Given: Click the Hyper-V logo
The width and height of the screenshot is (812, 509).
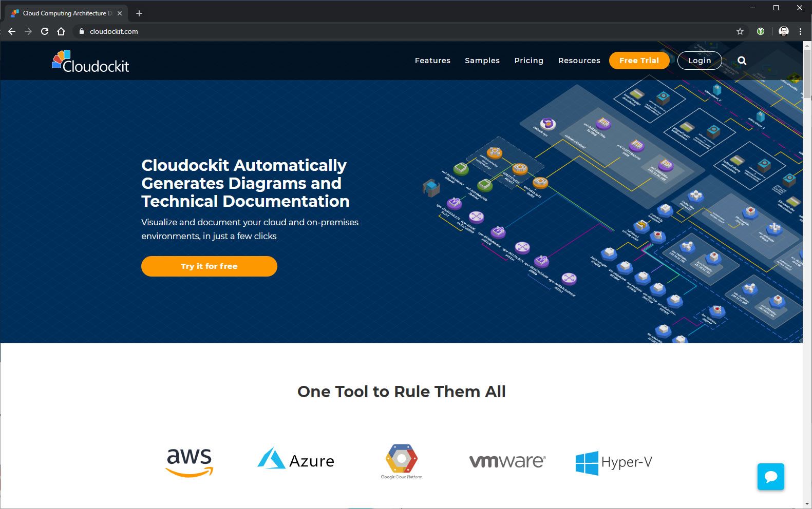Looking at the screenshot, I should pyautogui.click(x=614, y=462).
